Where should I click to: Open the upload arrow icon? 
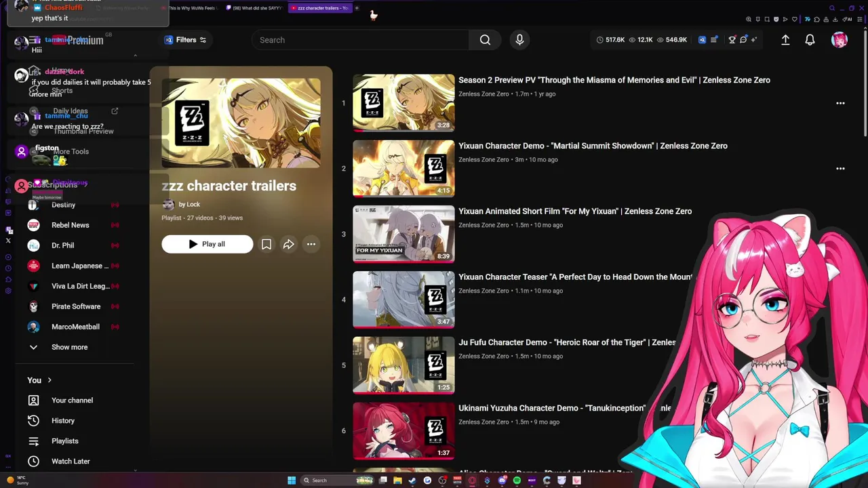point(785,40)
